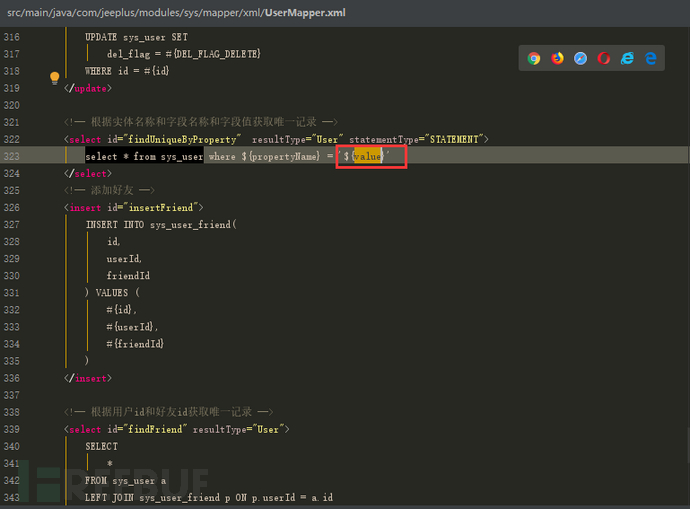690x509 pixels.
Task: Open file preview in Firefox browser
Action: click(x=557, y=58)
